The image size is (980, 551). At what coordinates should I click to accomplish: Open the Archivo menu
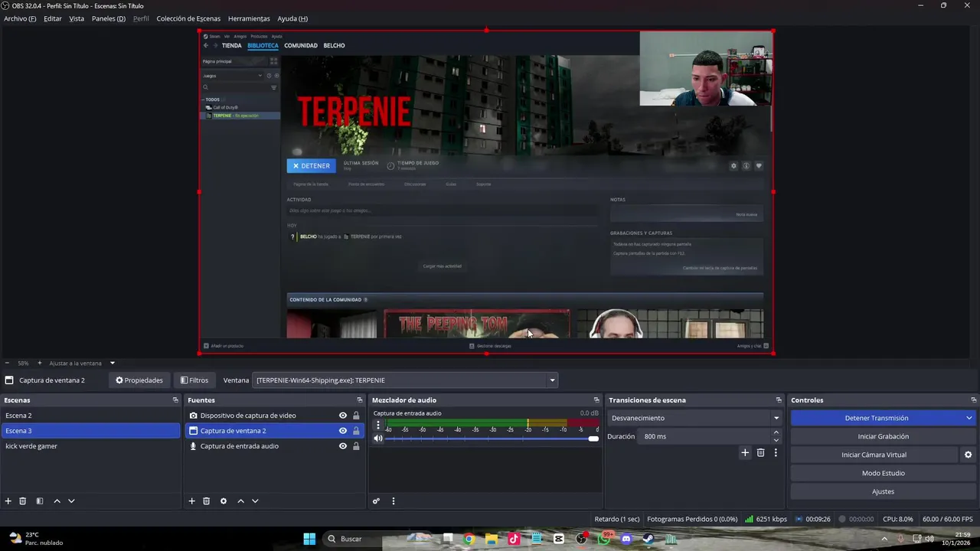[x=20, y=18]
